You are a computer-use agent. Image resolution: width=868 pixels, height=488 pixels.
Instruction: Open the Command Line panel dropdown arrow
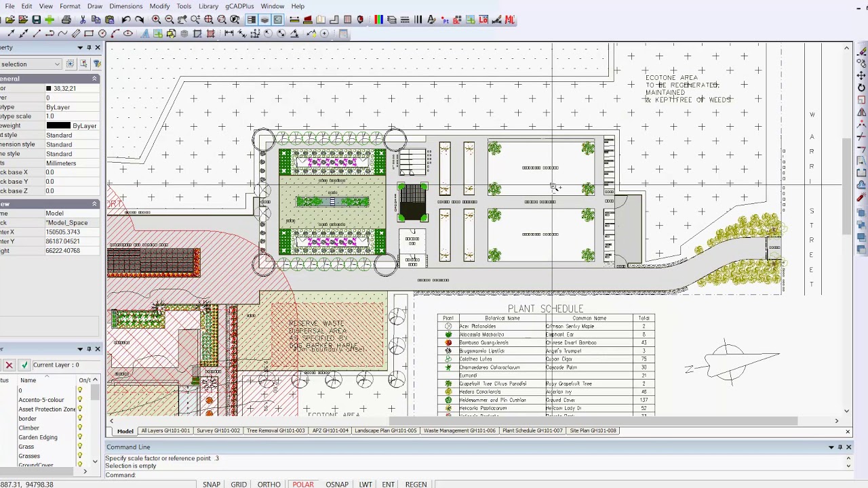(831, 447)
